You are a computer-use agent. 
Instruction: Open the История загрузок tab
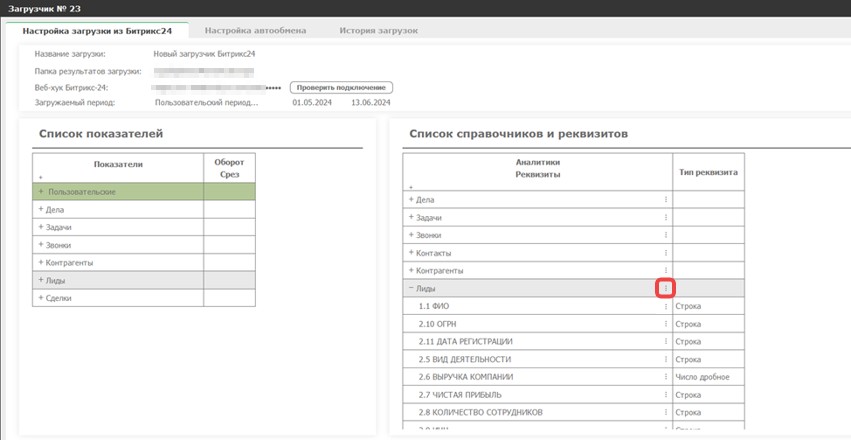tap(379, 31)
